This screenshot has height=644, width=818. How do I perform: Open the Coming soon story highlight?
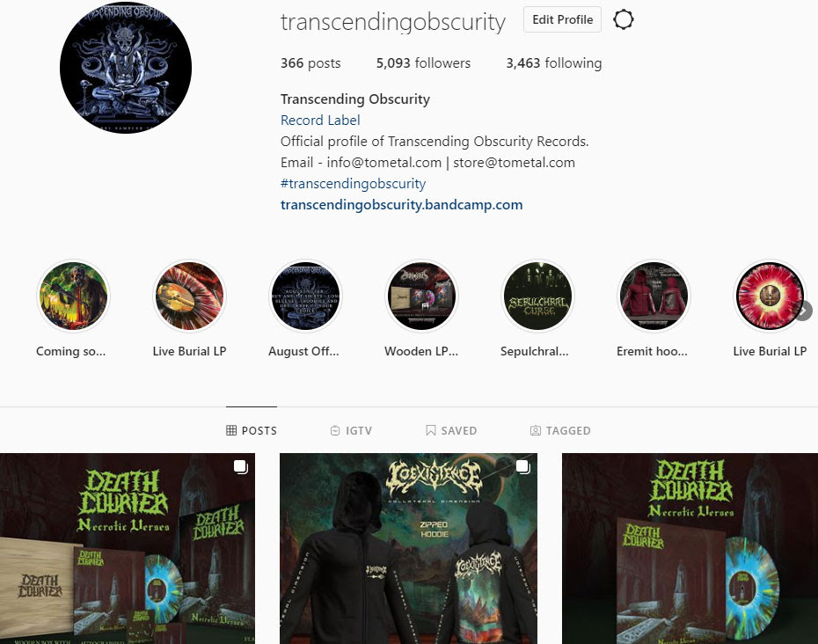72,296
